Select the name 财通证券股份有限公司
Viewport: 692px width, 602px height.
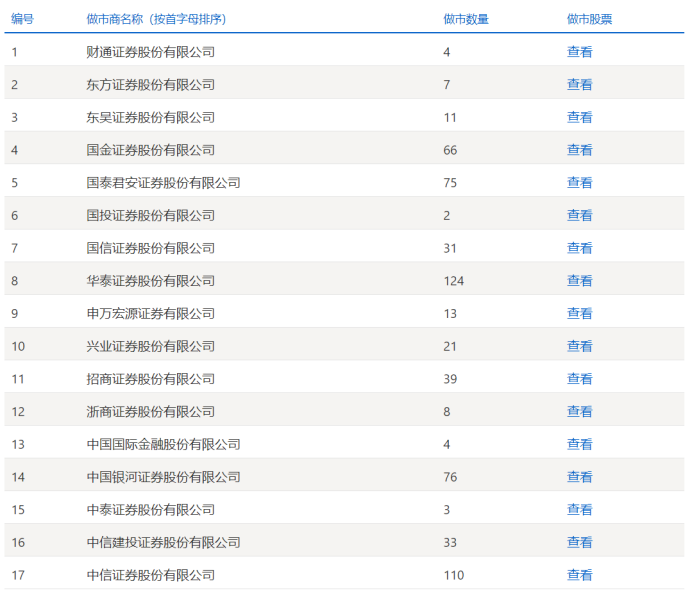[150, 52]
